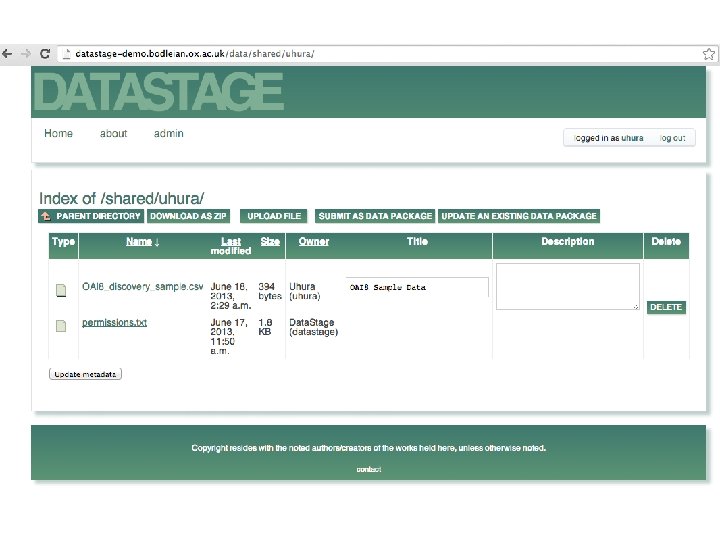
Task: Click the Title column header
Action: [x=417, y=242]
